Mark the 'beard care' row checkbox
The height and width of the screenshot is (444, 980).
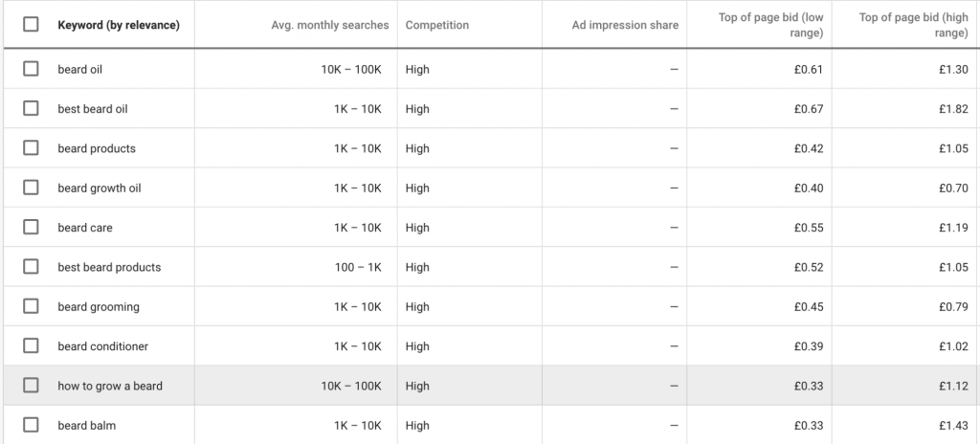pyautogui.click(x=31, y=228)
